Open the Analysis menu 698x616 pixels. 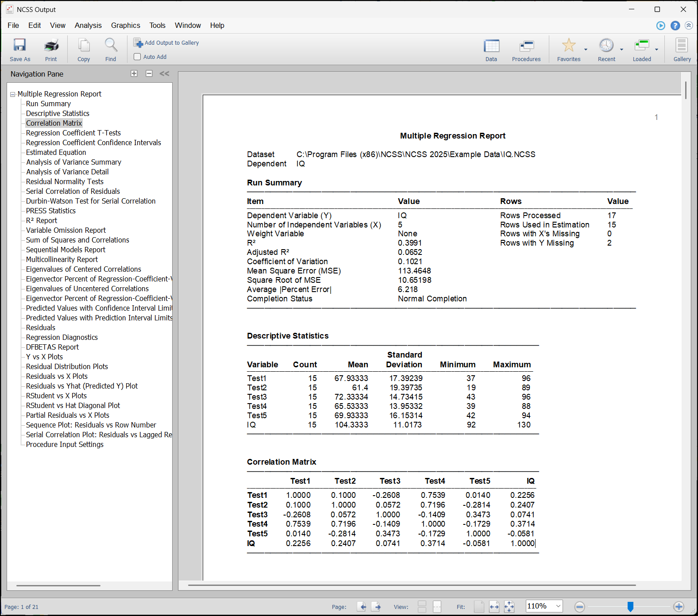(x=88, y=25)
